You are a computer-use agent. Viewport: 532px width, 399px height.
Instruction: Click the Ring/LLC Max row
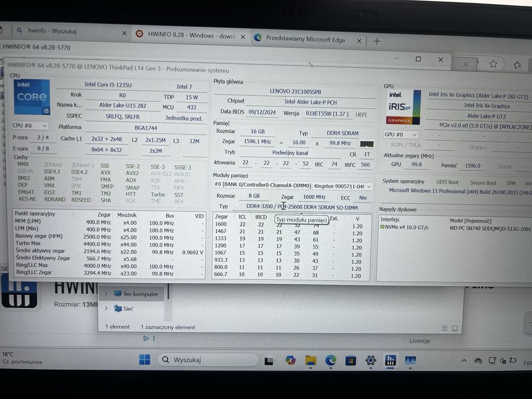[x=109, y=265]
